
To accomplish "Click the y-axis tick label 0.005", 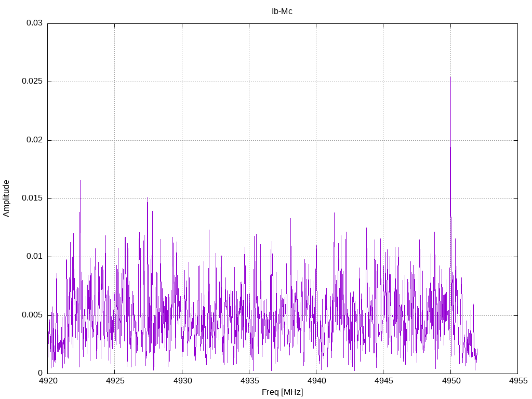I will 32,315.
